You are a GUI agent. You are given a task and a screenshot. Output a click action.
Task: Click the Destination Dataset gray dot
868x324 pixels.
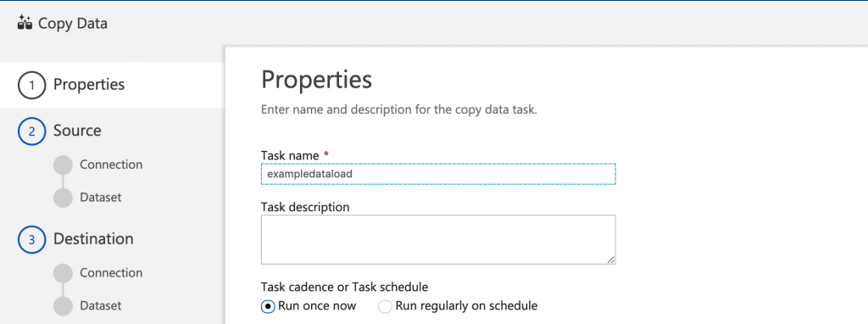(63, 305)
